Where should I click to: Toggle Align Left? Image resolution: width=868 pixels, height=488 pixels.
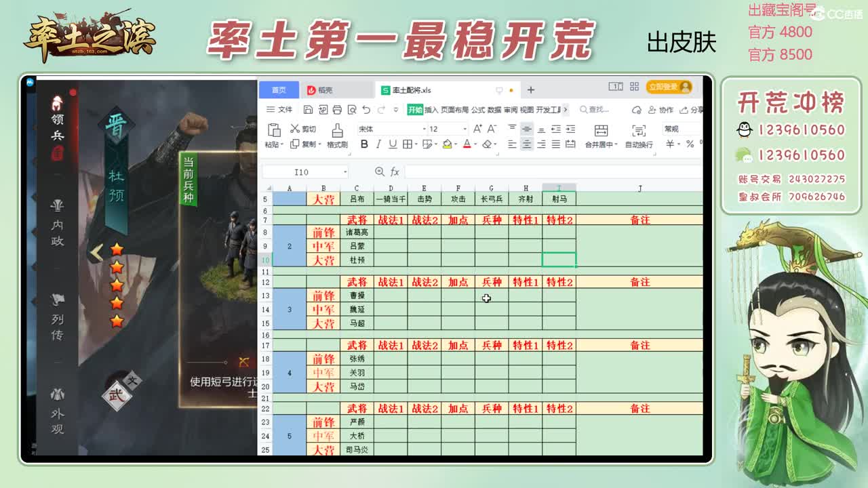[512, 144]
